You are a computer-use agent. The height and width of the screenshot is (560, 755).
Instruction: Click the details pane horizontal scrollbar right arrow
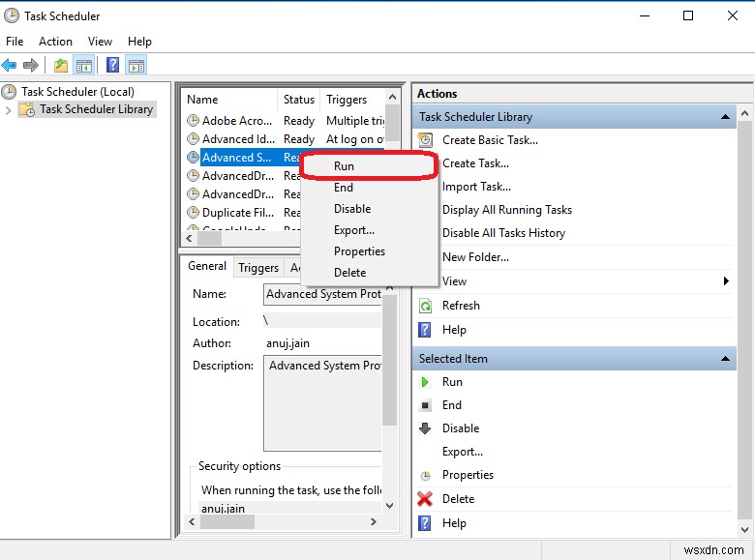coord(374,521)
